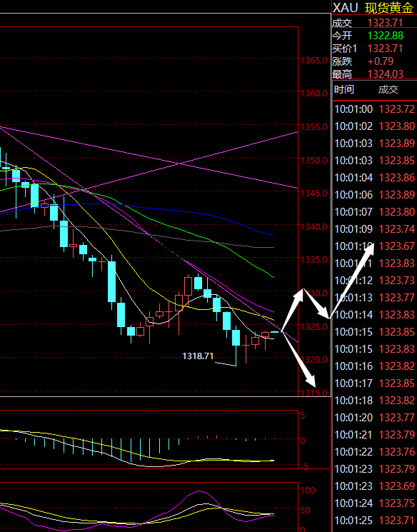
Task: Select the 10:01:07 time entry
Action: (353, 212)
